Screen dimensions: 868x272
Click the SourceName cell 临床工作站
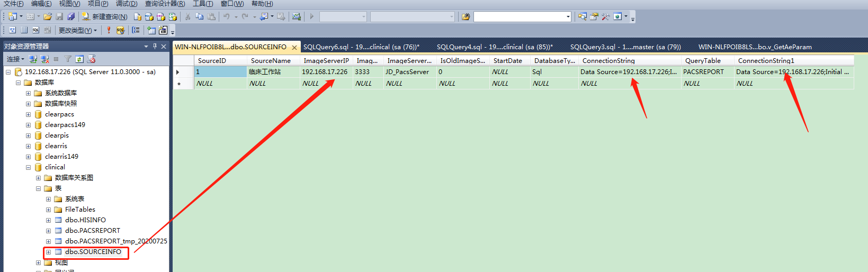point(265,72)
